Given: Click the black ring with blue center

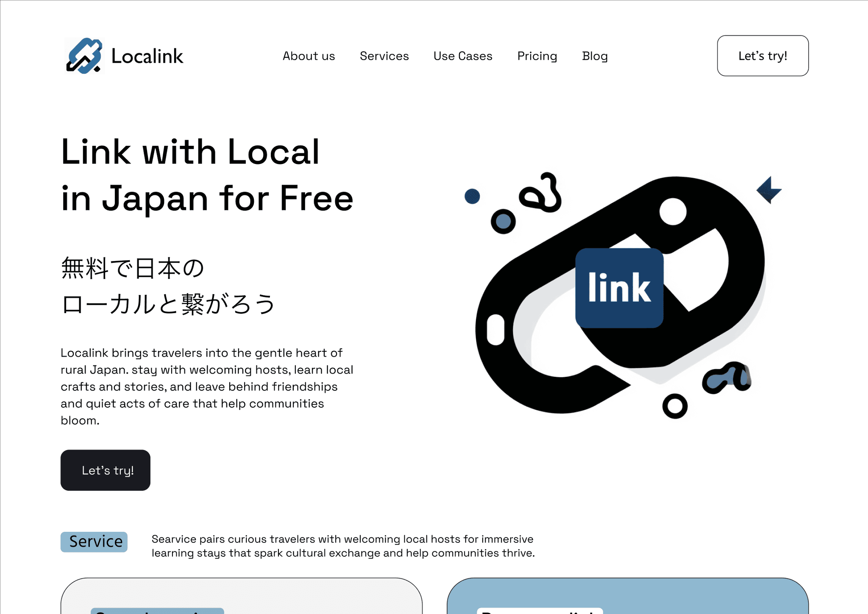Looking at the screenshot, I should (x=503, y=221).
